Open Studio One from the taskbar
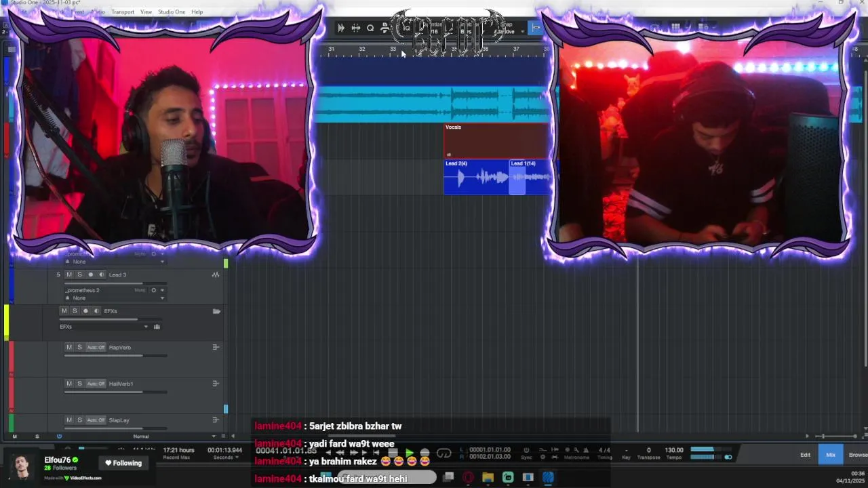868x488 pixels. (x=548, y=478)
